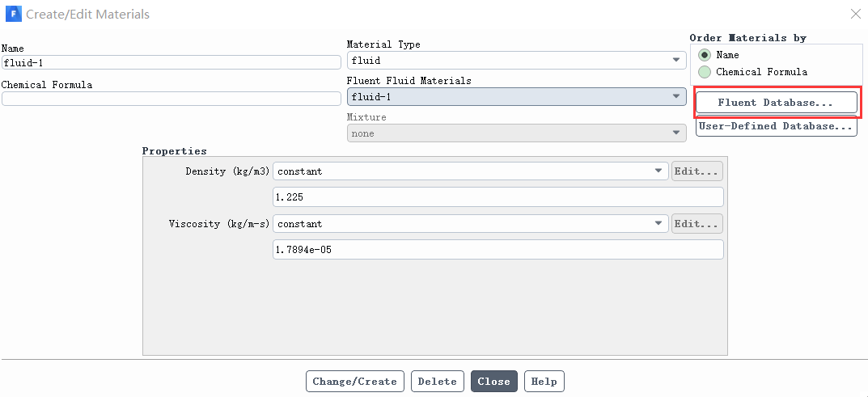Screen dimensions: 868x397
Task: Click the Close button at bottom
Action: (x=493, y=382)
